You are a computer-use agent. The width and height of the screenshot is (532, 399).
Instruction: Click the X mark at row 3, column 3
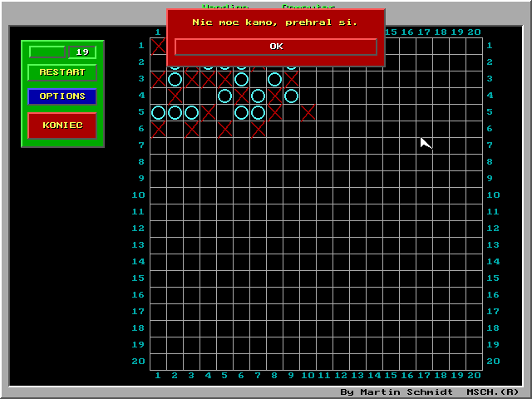pos(191,80)
